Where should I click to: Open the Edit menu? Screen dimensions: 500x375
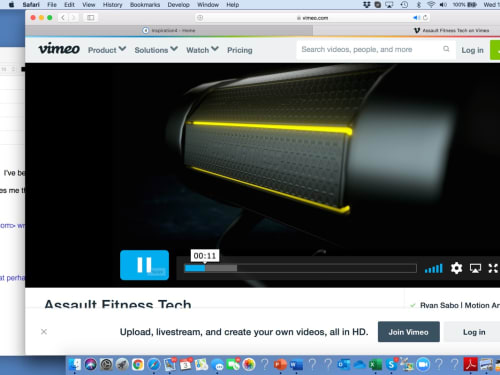[69, 5]
